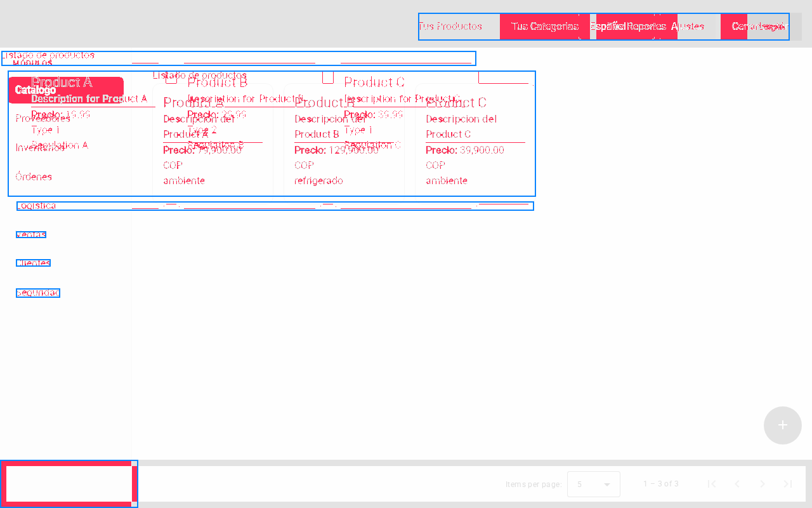The width and height of the screenshot is (812, 508).
Task: Go to the previous page in the paginator
Action: [x=737, y=484]
